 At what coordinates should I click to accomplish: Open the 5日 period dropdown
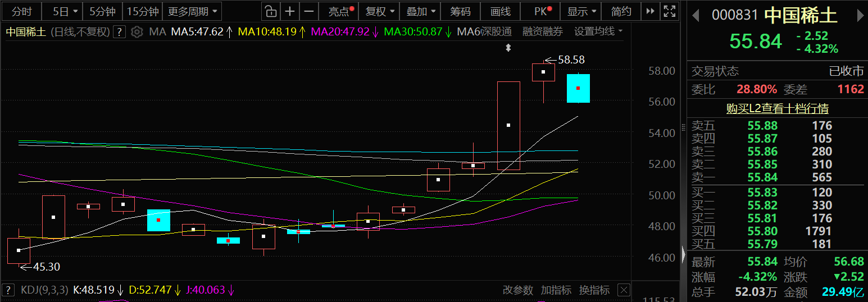click(x=62, y=11)
